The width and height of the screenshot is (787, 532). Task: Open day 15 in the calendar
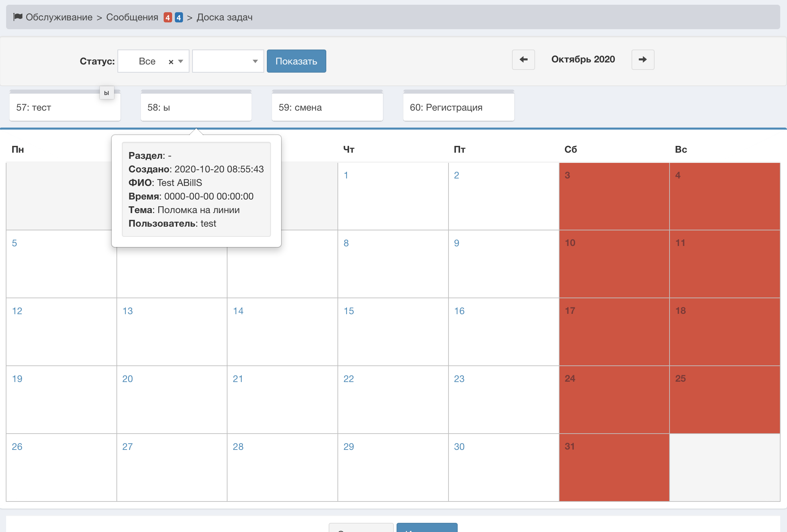point(349,311)
